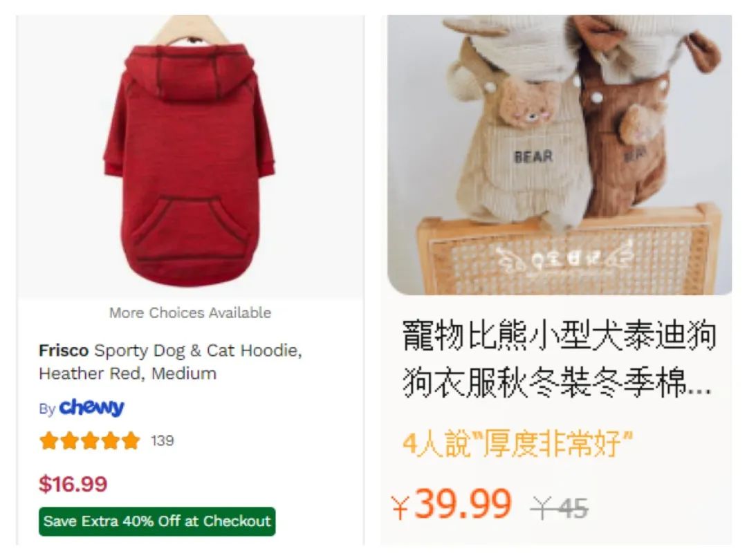Viewport: 747px width, 560px height.
Task: Open the 139 reviews count
Action: (x=163, y=440)
